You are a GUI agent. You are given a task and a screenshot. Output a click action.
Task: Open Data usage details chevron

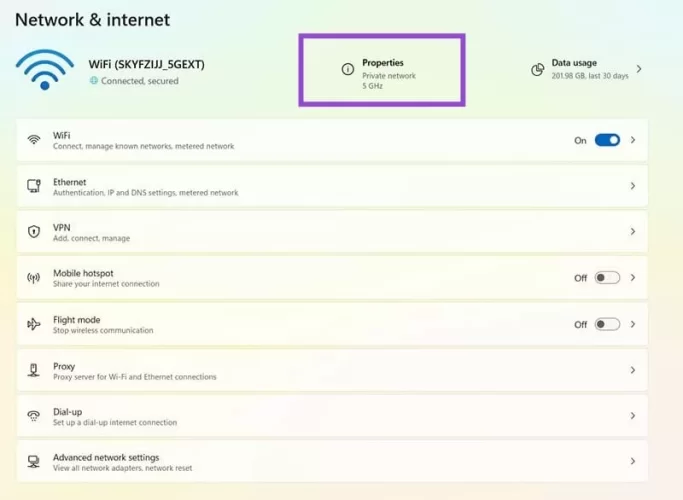[x=639, y=69]
